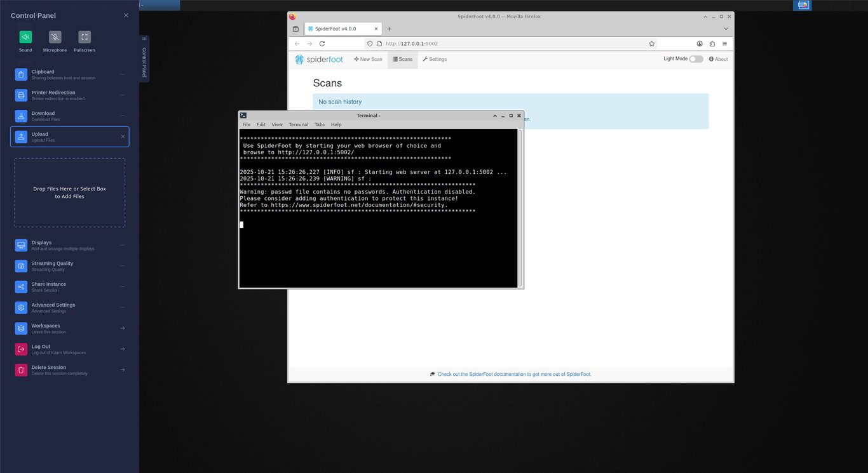Screen dimensions: 868x473
Task: Expand the Clipboard options ellipsis
Action: click(x=123, y=74)
